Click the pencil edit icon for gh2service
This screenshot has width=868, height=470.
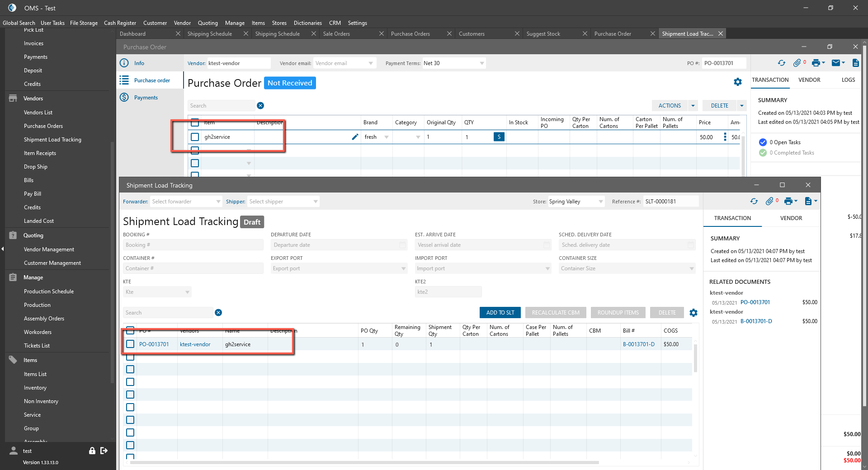tap(355, 137)
